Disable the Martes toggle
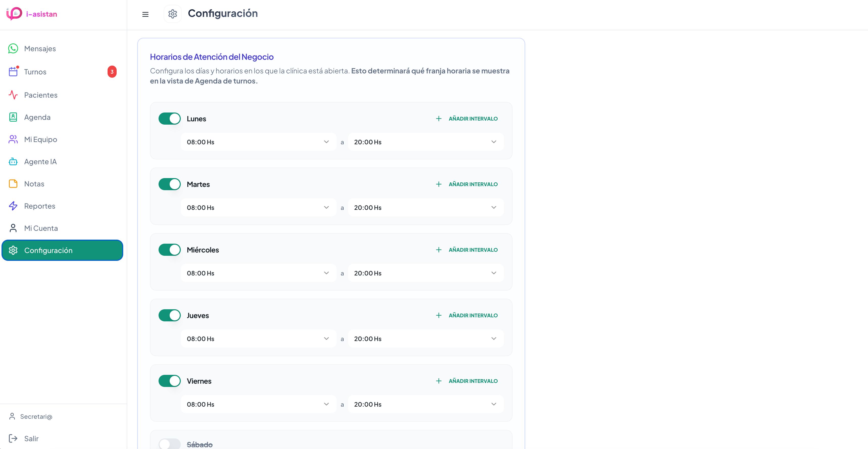Viewport: 868px width, 449px height. [169, 184]
